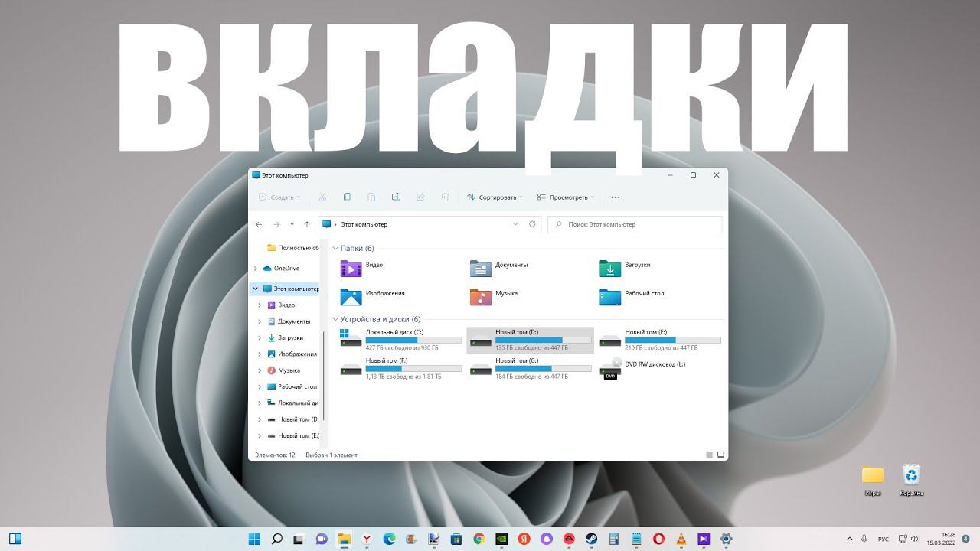This screenshot has width=980, height=551.
Task: Open the Документы folder in main pane
Action: [499, 269]
